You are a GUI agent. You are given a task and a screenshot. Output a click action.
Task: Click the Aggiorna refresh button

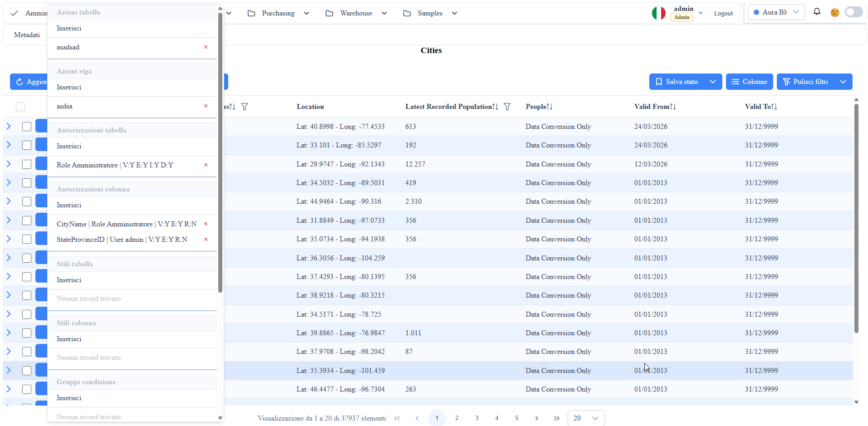tap(29, 82)
